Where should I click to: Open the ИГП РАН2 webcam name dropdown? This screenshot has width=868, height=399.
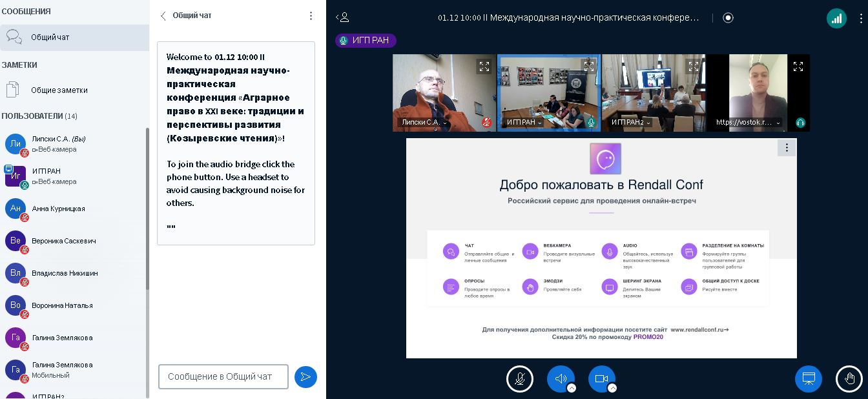(x=631, y=122)
